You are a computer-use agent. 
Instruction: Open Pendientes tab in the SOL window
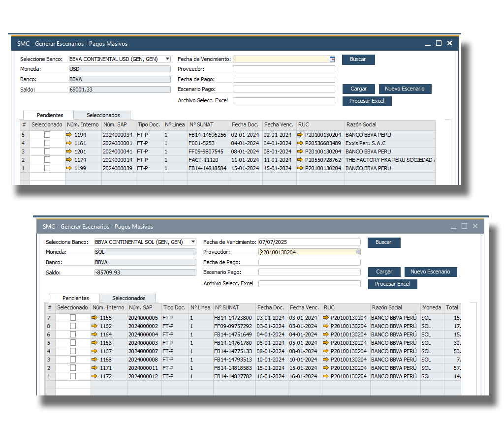click(76, 298)
